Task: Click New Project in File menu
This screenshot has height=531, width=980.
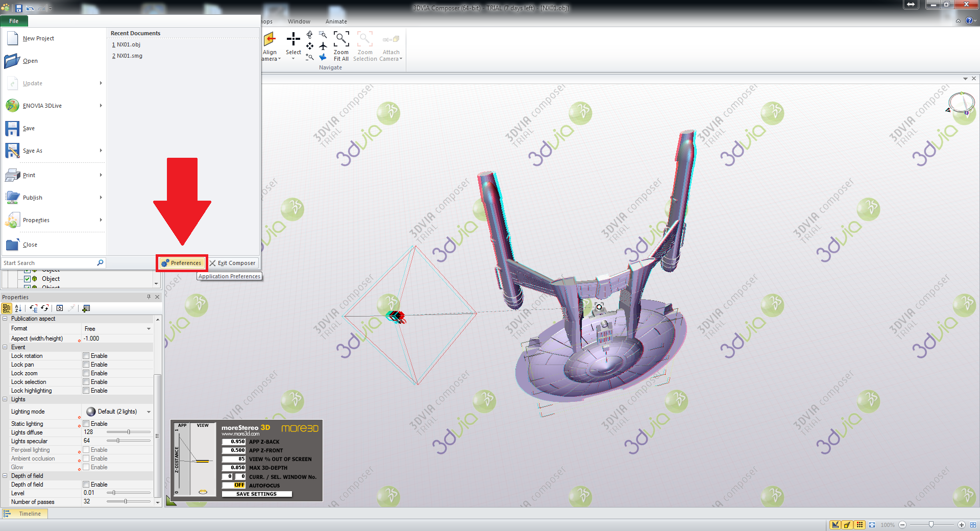Action: 54,38
